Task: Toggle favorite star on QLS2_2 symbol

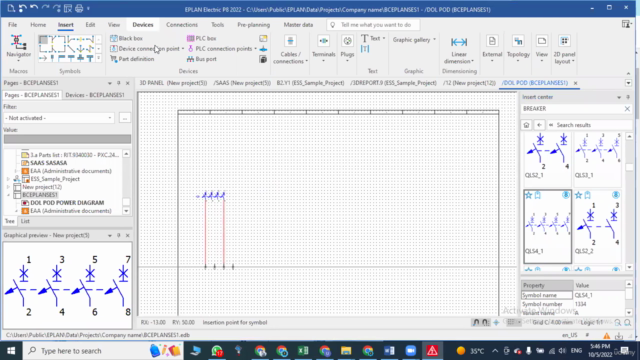Action: coord(578,195)
